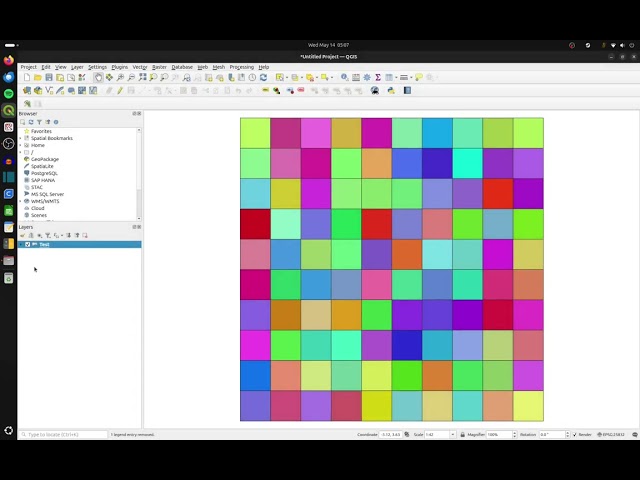This screenshot has height=480, width=640.
Task: Toggle the Render checkbox in status bar
Action: pyautogui.click(x=575, y=434)
